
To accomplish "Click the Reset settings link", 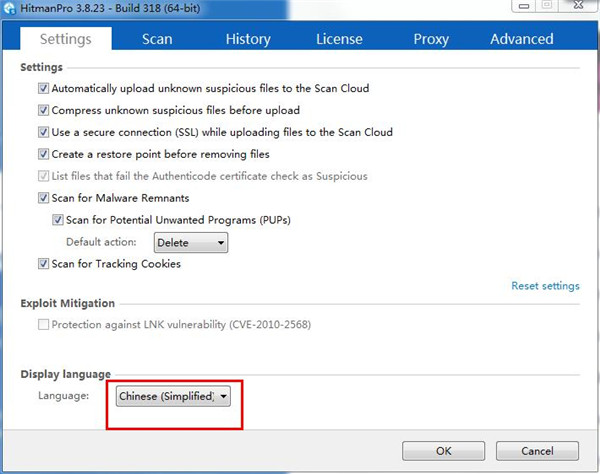I will point(545,286).
